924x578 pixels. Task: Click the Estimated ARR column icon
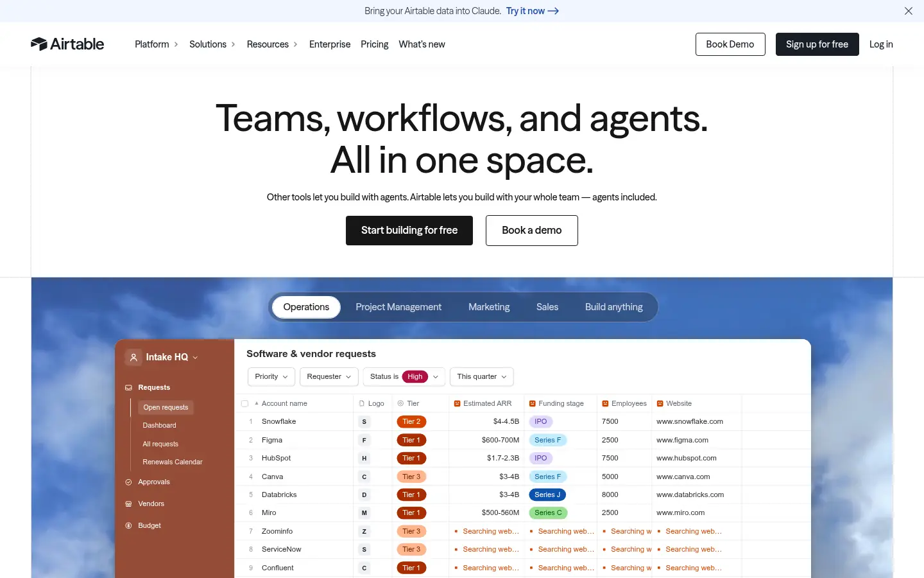pyautogui.click(x=458, y=404)
